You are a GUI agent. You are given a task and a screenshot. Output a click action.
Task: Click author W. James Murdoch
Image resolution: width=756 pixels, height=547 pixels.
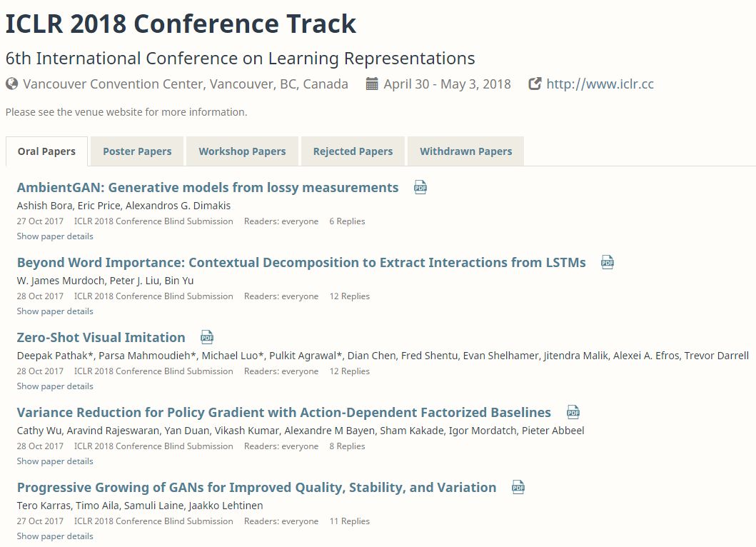point(60,281)
